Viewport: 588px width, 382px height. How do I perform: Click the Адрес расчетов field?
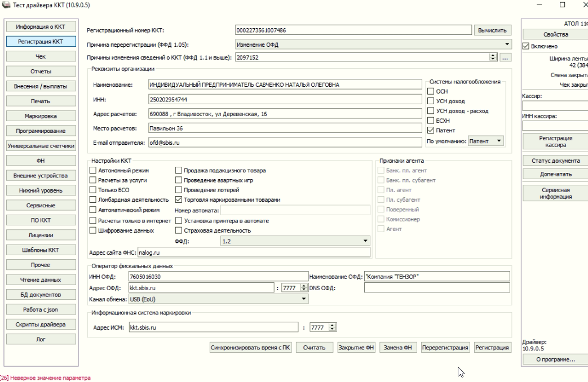coord(285,114)
